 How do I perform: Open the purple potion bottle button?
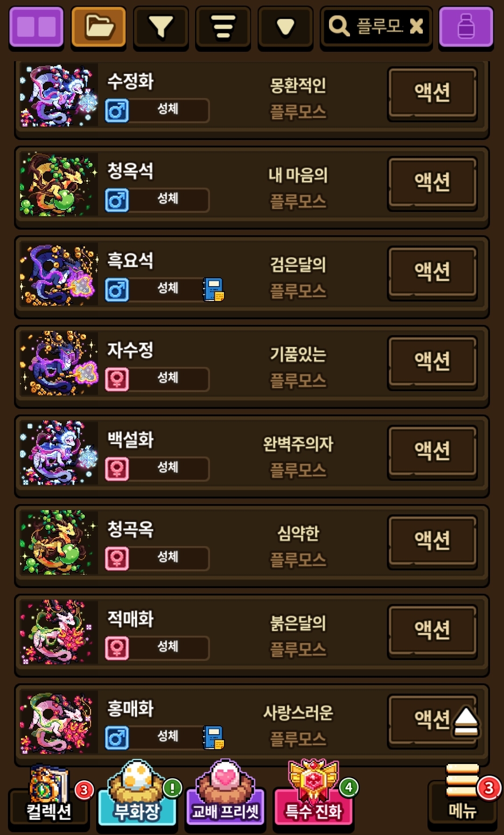[466, 27]
